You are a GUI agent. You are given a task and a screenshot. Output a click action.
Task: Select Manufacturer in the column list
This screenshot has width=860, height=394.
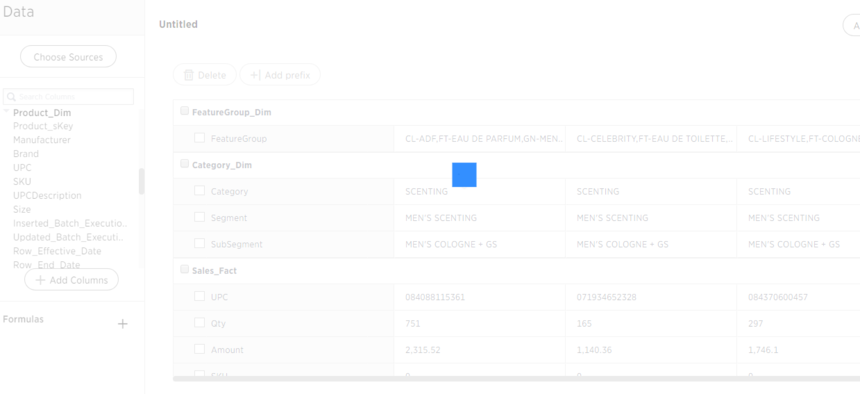coord(42,140)
